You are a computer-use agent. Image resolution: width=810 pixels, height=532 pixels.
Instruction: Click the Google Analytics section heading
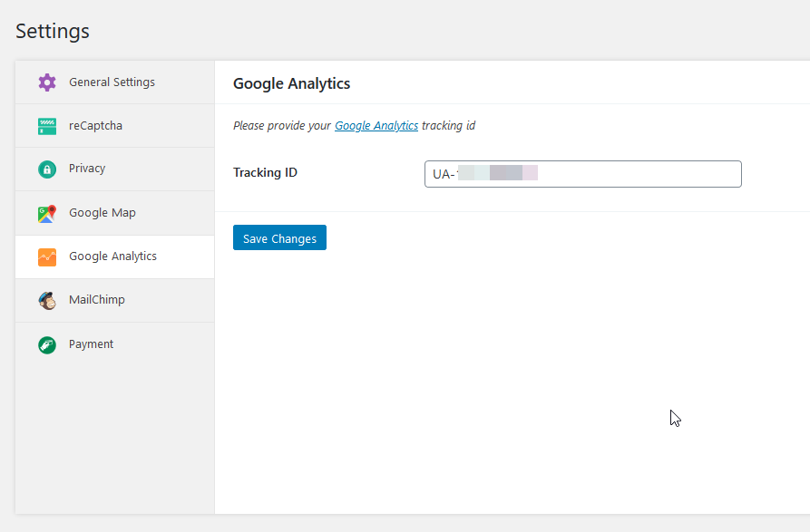291,83
